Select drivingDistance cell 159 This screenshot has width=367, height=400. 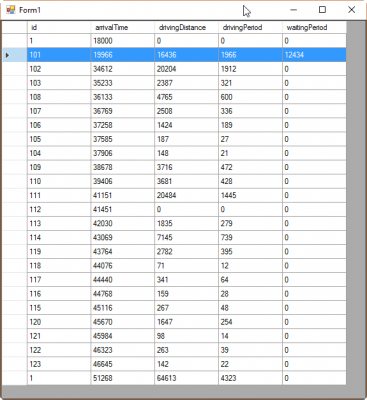[x=187, y=294]
